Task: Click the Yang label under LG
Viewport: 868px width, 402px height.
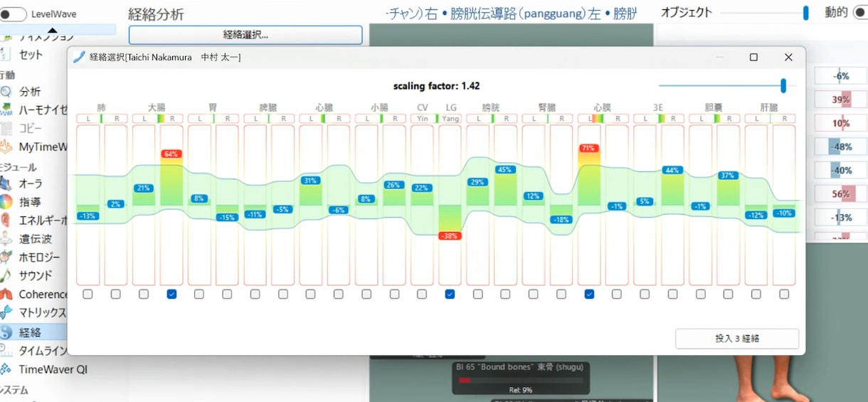Action: 450,118
